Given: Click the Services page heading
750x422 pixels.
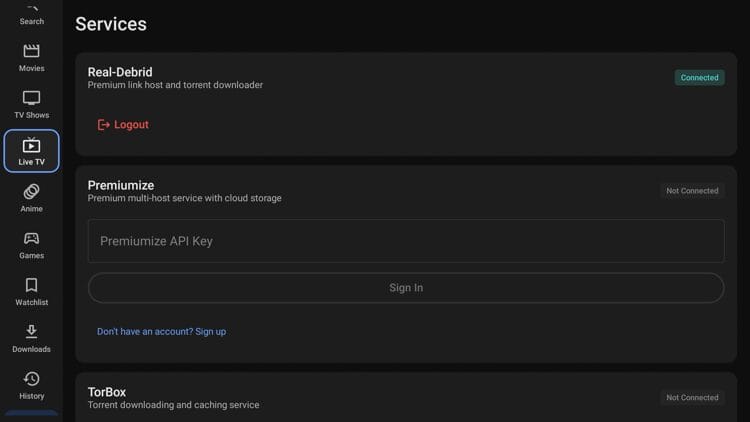Looking at the screenshot, I should [x=111, y=24].
